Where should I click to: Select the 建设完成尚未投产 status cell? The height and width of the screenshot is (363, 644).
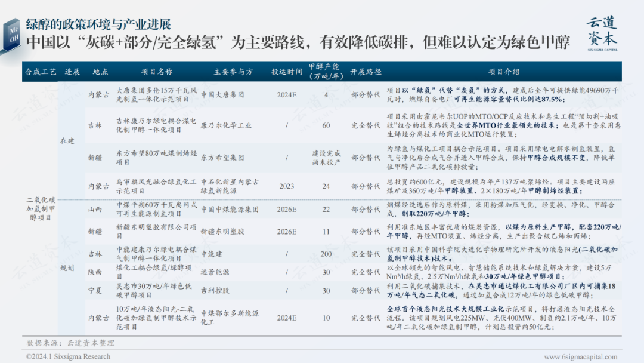click(326, 158)
